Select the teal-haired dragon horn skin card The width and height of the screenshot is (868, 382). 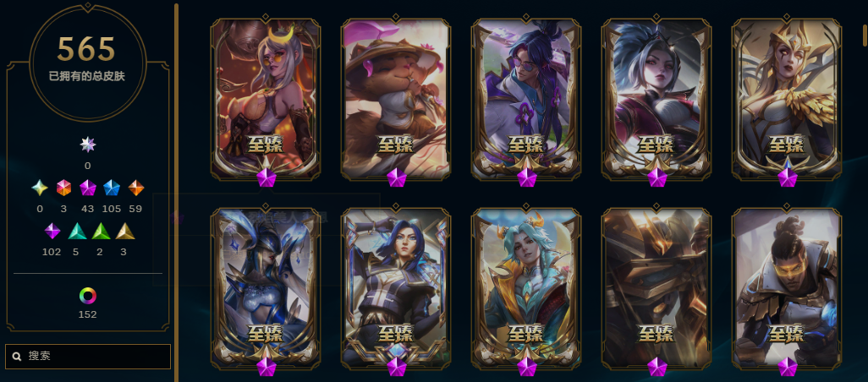[526, 288]
